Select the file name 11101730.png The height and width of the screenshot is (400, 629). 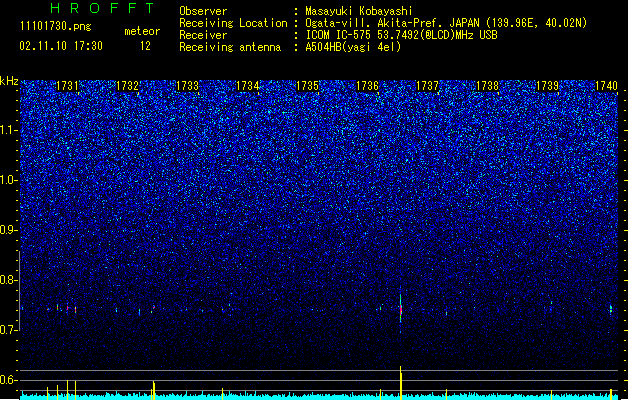pyautogui.click(x=56, y=26)
